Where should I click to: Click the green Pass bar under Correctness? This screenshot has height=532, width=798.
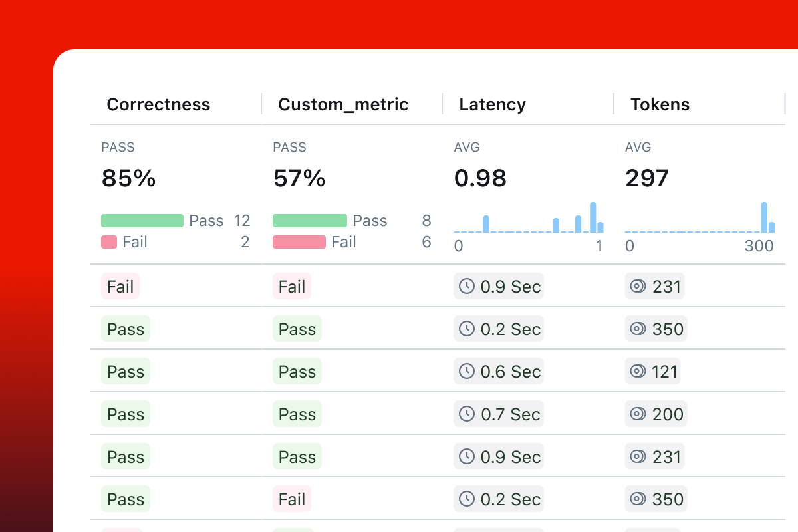pos(142,221)
